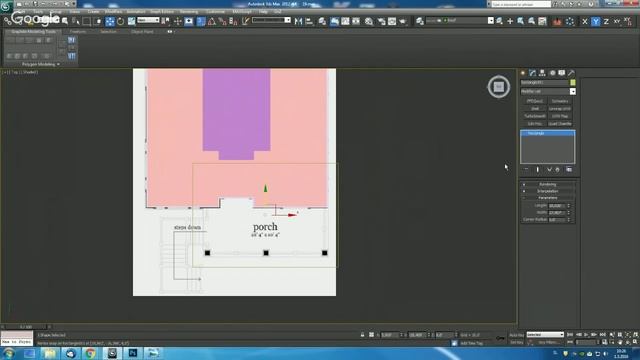Click the Set Key button
Viewport: 640px width, 360px height.
coord(516,342)
